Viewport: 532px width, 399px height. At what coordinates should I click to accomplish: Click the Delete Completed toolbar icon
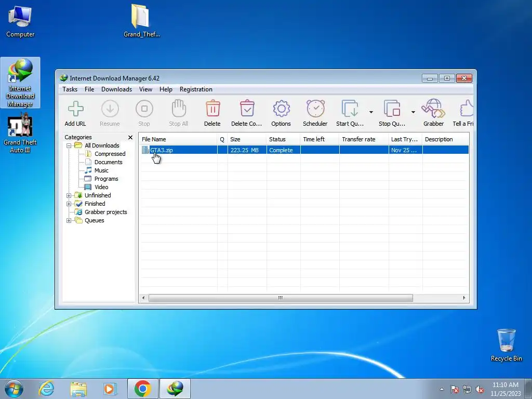(247, 109)
